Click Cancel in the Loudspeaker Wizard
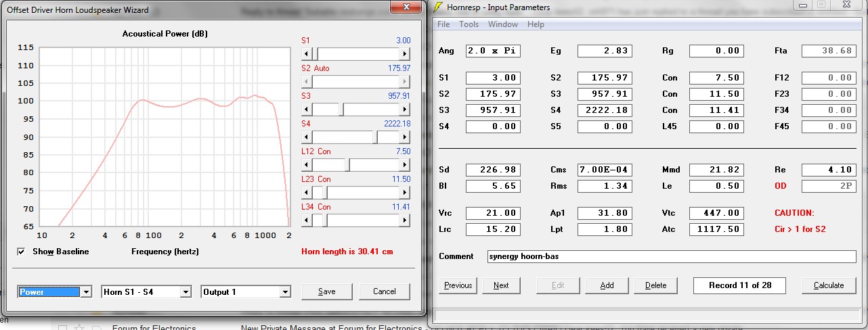 (x=384, y=291)
